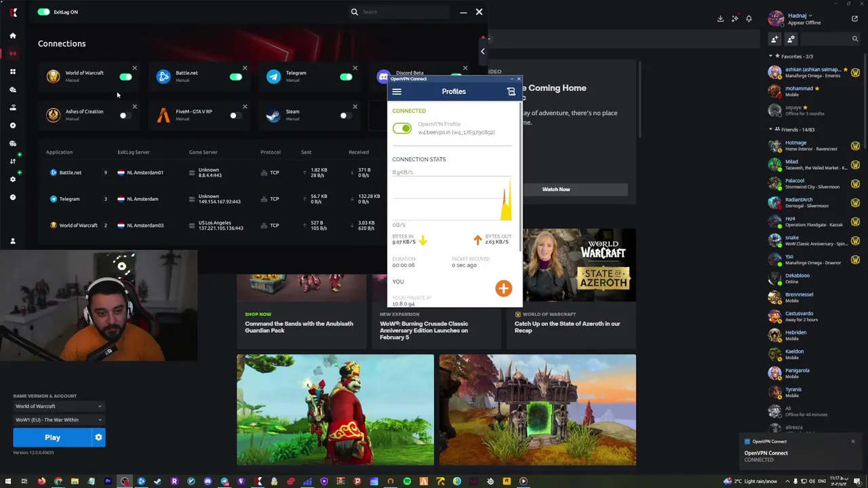Viewport: 868px width, 488px height.
Task: Select friend Palacool in list
Action: point(814,184)
